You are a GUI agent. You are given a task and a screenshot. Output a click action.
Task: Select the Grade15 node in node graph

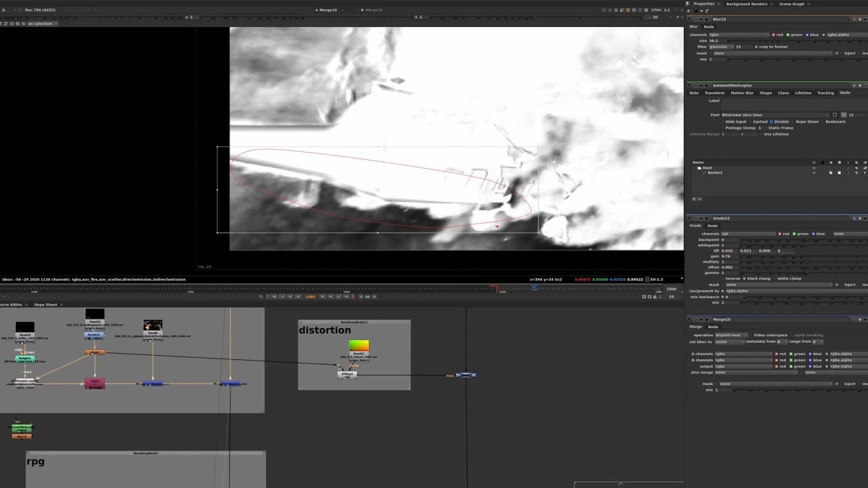click(x=94, y=335)
